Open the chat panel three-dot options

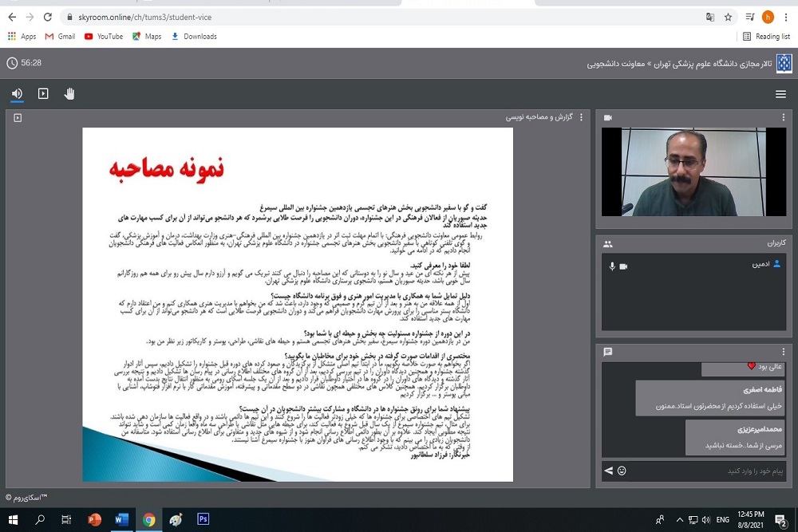click(784, 351)
